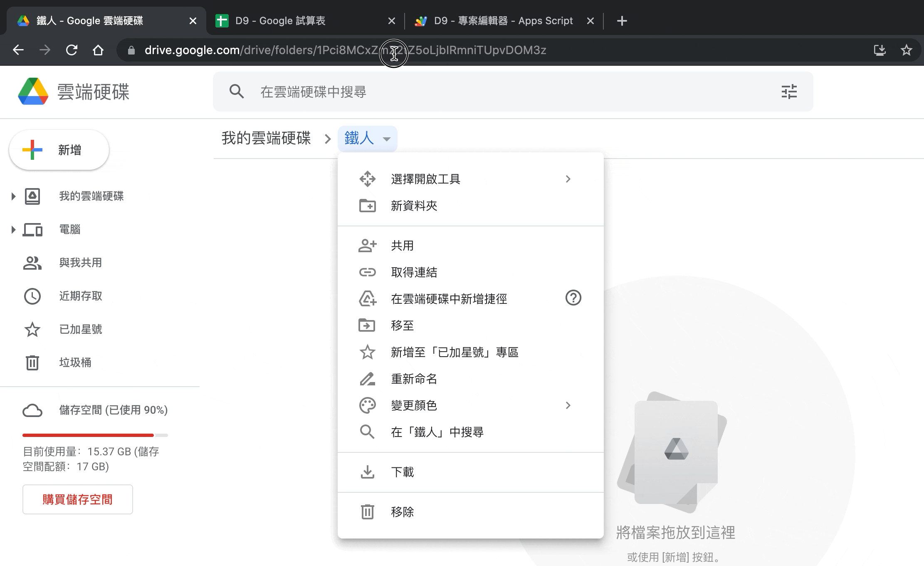Toggle the 鐵人 folder dropdown arrow
Screen dimensions: 924x566
point(387,139)
